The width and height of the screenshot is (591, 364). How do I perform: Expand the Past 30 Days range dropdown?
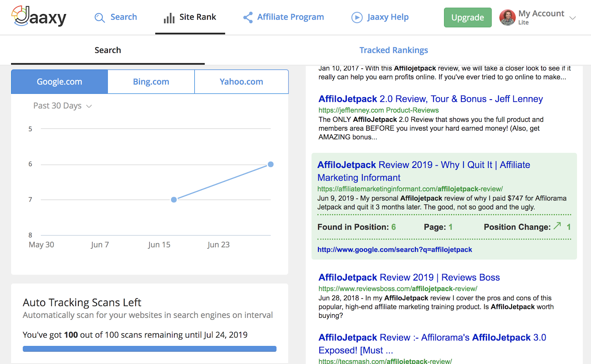(62, 106)
